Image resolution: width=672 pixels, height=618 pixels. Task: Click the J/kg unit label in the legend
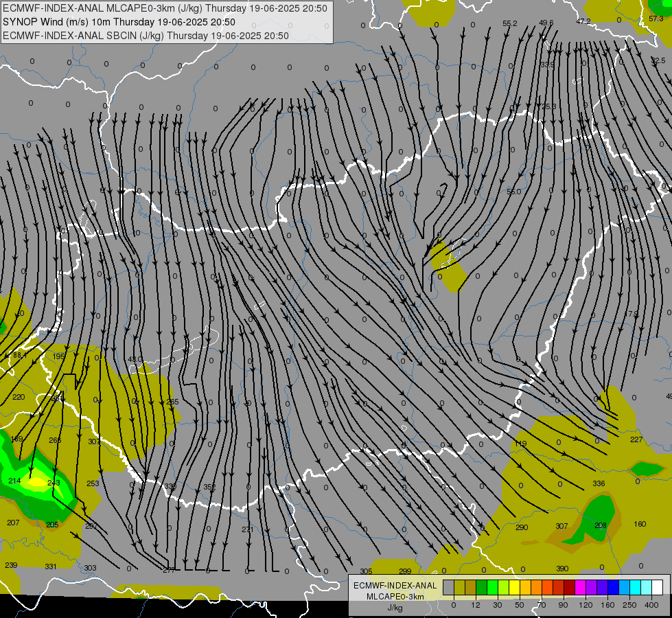tap(395, 608)
